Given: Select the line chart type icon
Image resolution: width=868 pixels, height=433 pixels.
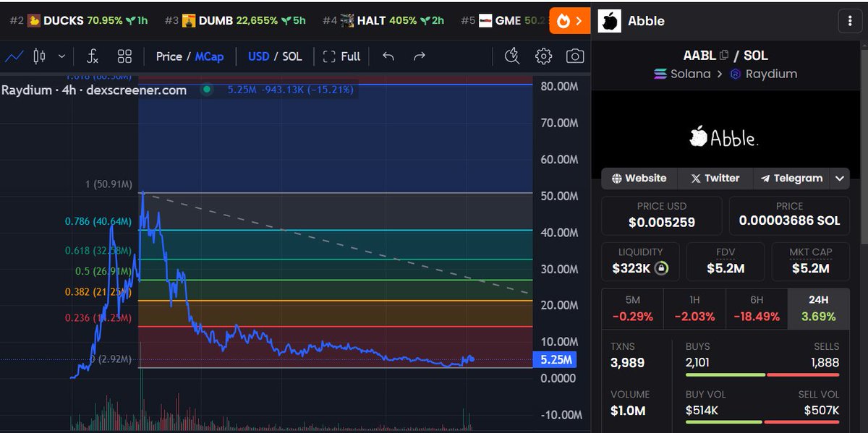Looking at the screenshot, I should [x=14, y=55].
